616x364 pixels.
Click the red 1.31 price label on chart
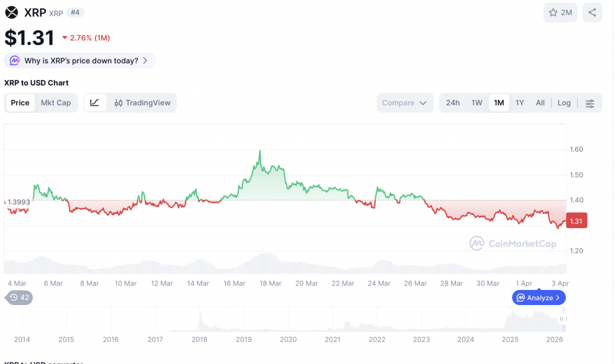tap(576, 221)
